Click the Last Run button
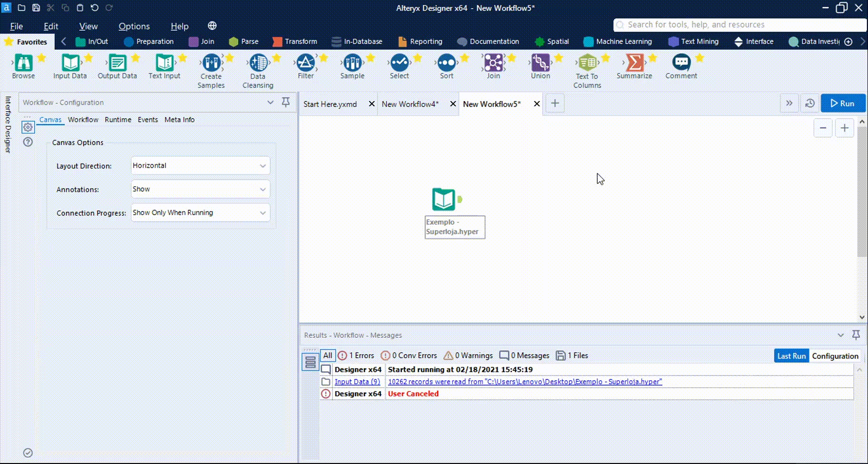The image size is (868, 464). coord(791,356)
